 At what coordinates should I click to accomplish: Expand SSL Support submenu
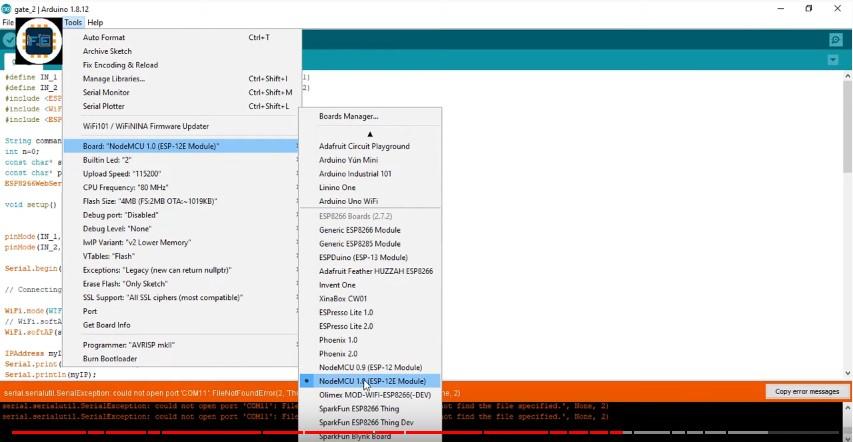182,298
